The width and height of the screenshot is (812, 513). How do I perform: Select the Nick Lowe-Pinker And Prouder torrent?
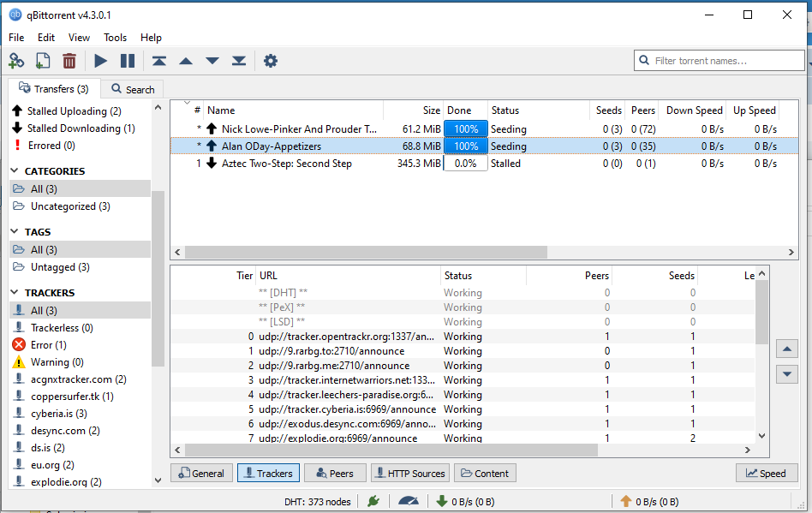(484, 129)
